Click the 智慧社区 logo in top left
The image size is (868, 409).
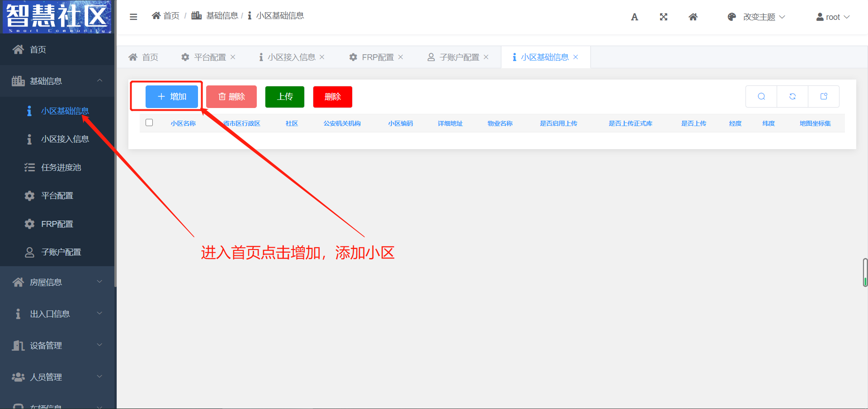click(57, 17)
